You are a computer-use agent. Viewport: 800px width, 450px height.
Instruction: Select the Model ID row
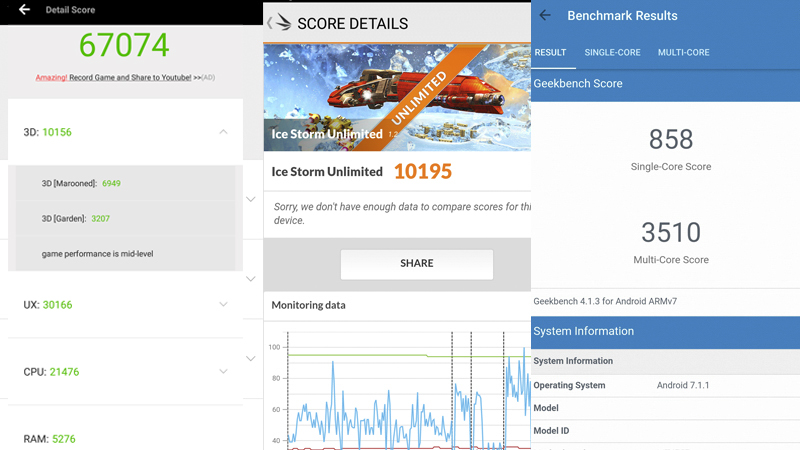pos(665,431)
